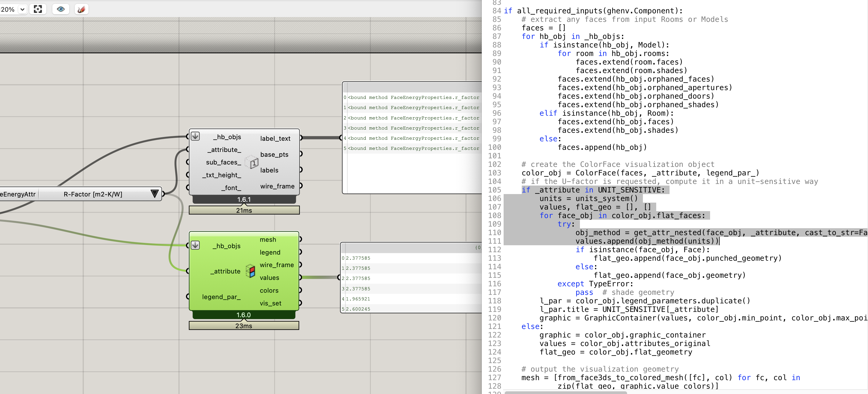The width and height of the screenshot is (868, 394).
Task: Click the 1.6.0 version banner on the green component
Action: point(244,315)
